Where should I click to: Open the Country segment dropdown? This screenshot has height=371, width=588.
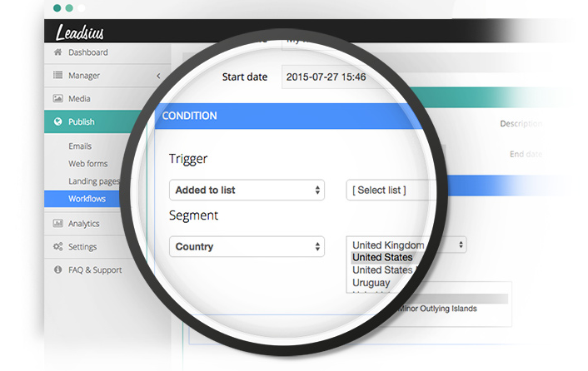pos(247,246)
